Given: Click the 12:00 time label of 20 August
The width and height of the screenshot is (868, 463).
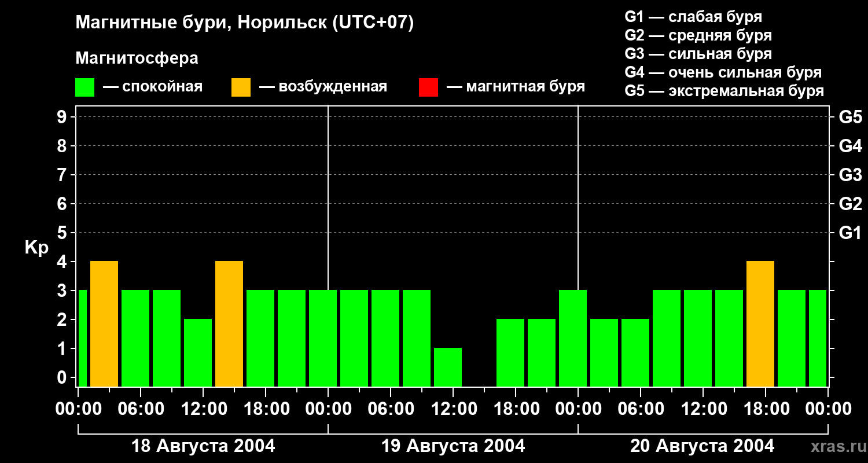Looking at the screenshot, I should [703, 409].
